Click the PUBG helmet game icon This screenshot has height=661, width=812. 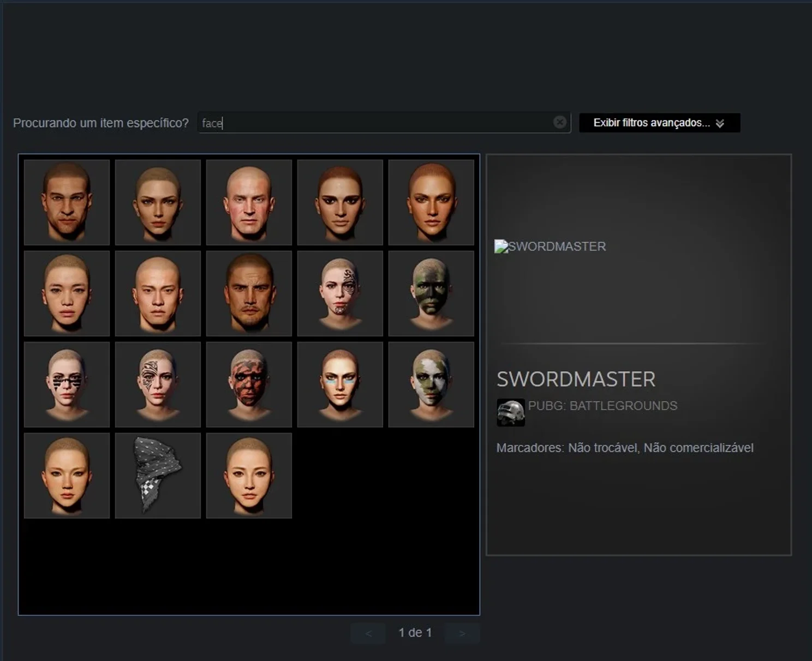(510, 412)
